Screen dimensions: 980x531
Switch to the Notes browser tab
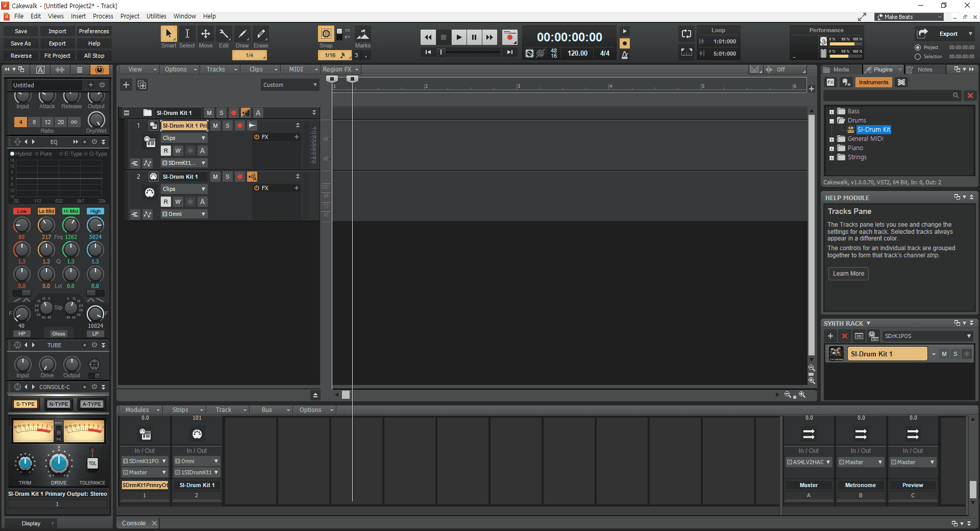click(924, 69)
